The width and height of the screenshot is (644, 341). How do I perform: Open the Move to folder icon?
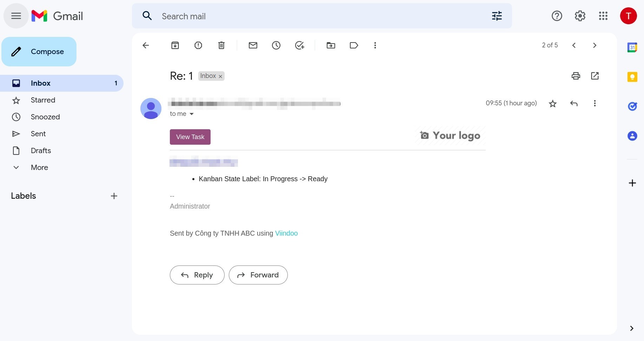tap(331, 45)
